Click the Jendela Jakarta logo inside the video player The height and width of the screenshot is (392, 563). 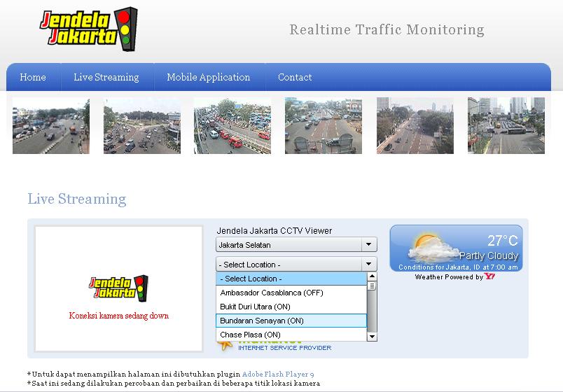118,288
